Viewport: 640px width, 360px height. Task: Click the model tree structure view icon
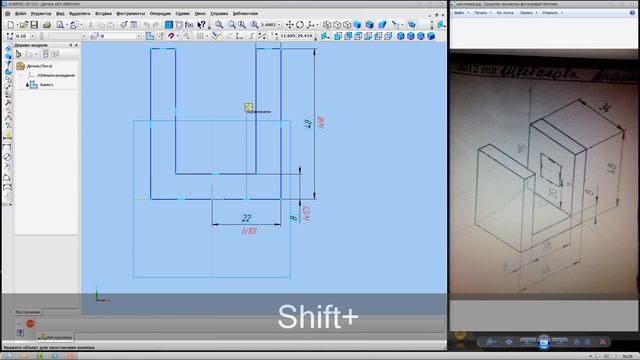tap(18, 54)
